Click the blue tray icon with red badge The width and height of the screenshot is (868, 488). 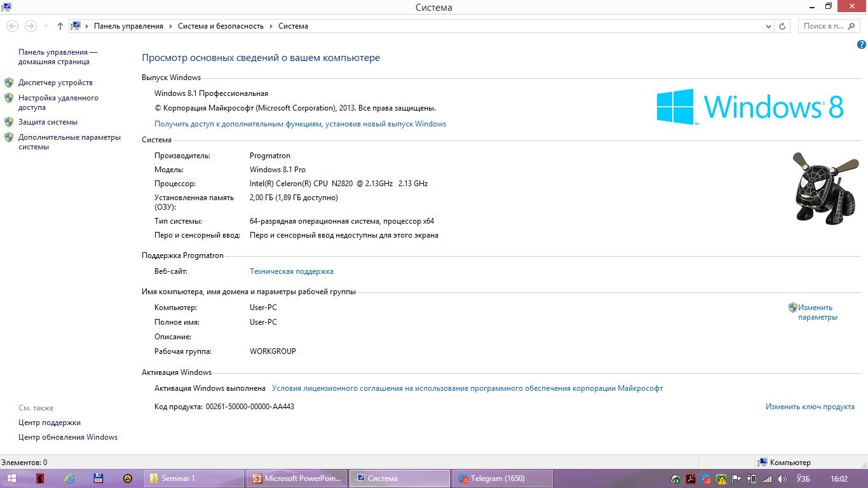pyautogui.click(x=707, y=479)
